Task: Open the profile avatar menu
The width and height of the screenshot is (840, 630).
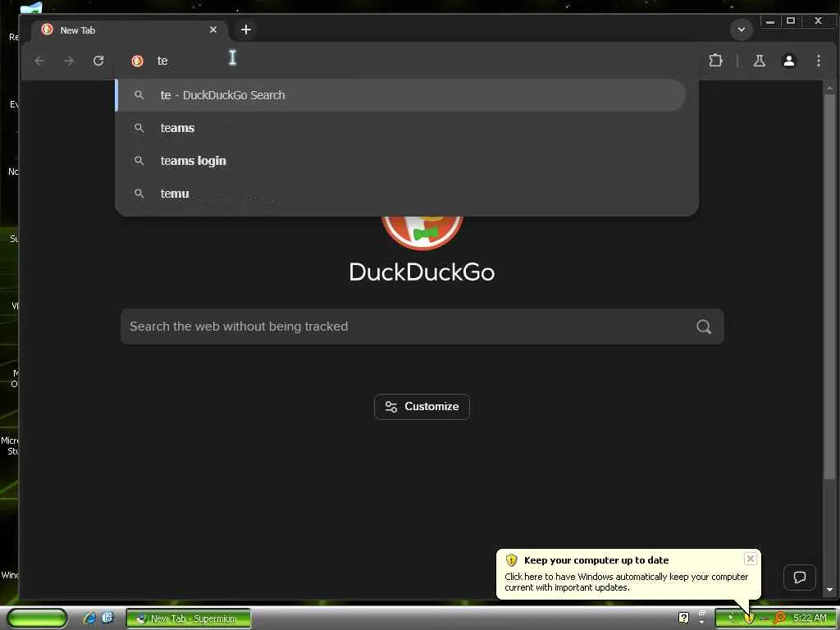Action: (x=788, y=61)
